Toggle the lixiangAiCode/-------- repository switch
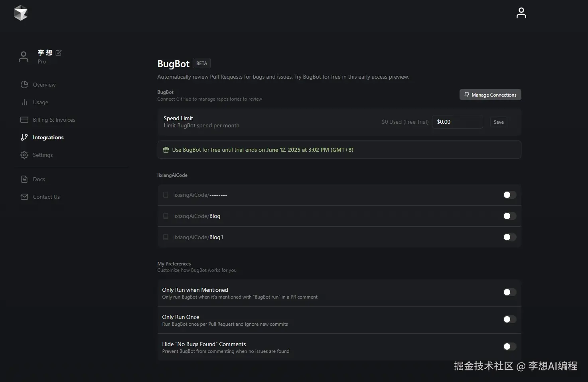Screen dimensions: 588x382 [509, 195]
